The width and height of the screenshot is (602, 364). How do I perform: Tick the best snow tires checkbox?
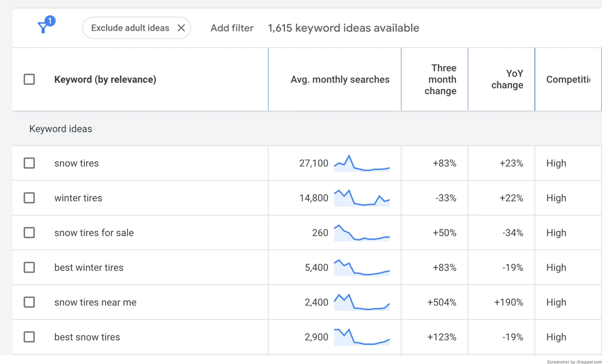pos(29,337)
